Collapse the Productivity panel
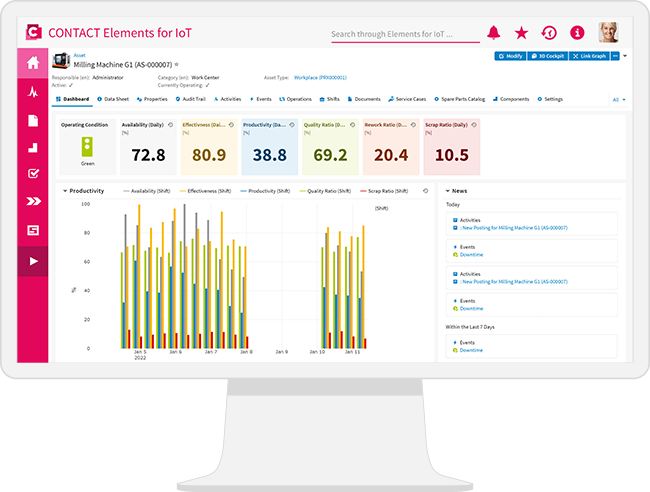 (65, 191)
